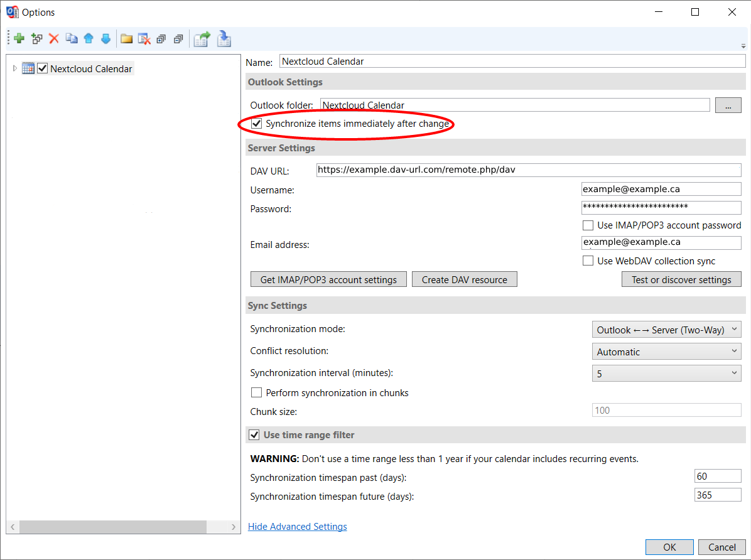
Task: Uncheck Use time range filter
Action: click(254, 435)
